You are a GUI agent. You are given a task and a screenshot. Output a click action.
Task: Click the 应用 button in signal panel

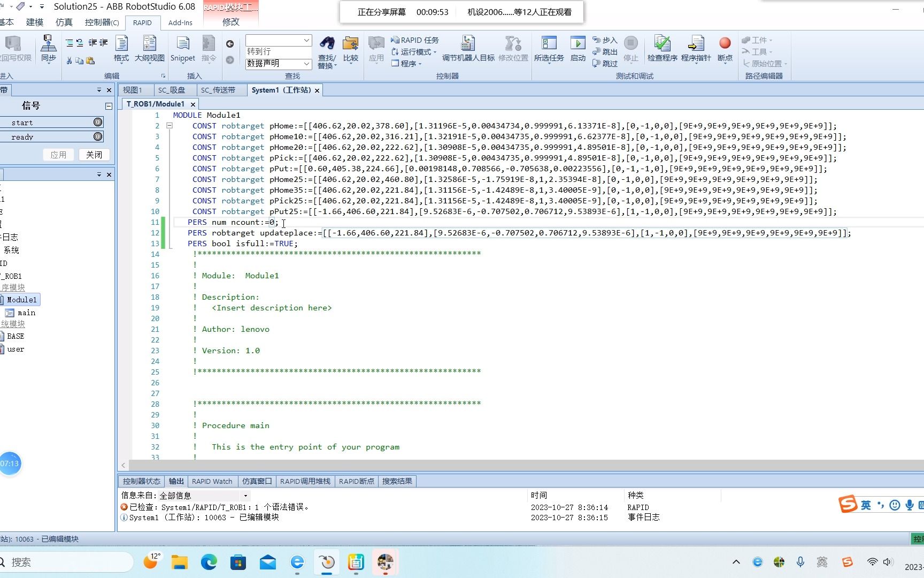pyautogui.click(x=58, y=155)
